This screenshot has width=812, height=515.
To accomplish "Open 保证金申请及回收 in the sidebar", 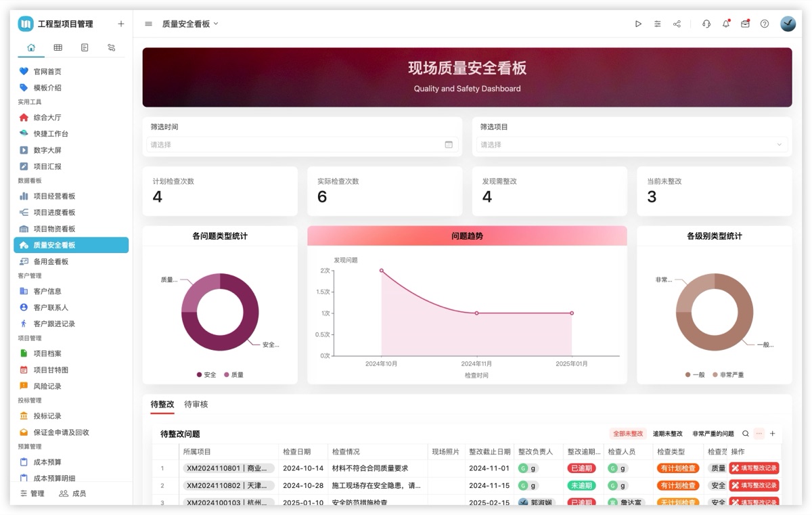I will (71, 432).
